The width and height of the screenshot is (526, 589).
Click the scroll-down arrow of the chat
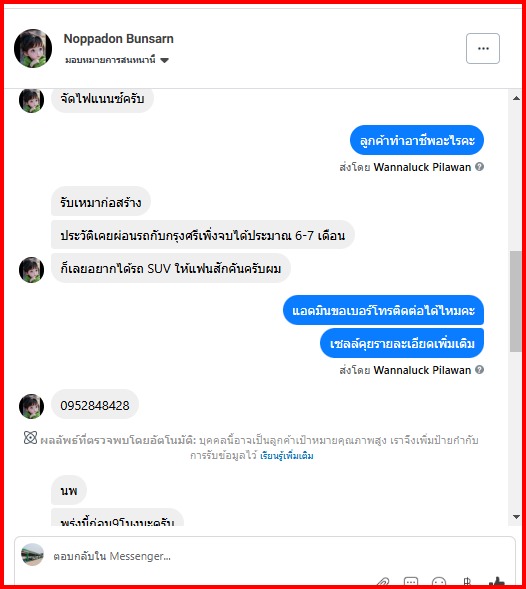coord(516,517)
